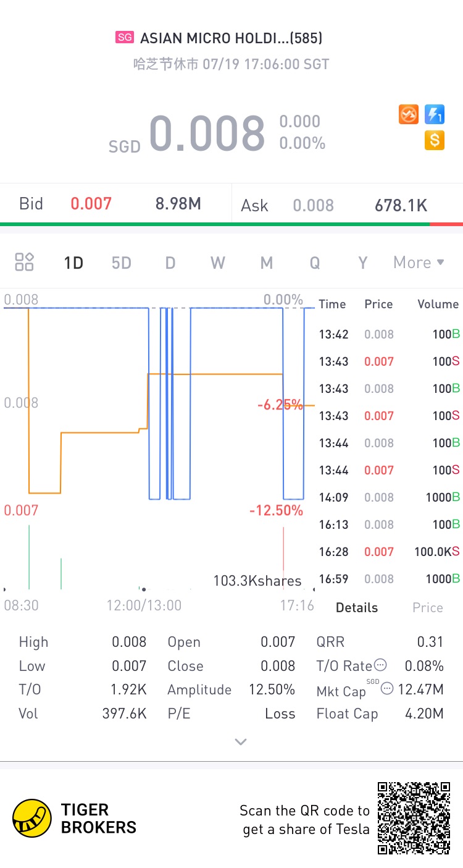
Task: Tap the bid/ask ratio bar
Action: 231,224
